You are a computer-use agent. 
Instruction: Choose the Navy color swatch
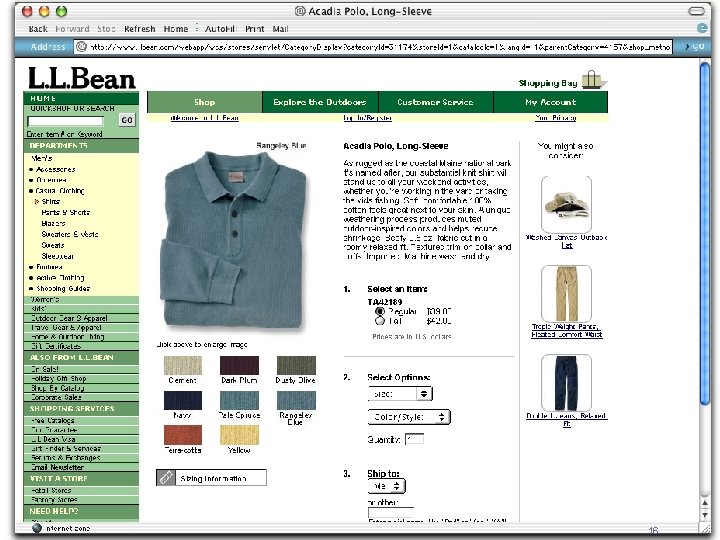click(x=182, y=400)
